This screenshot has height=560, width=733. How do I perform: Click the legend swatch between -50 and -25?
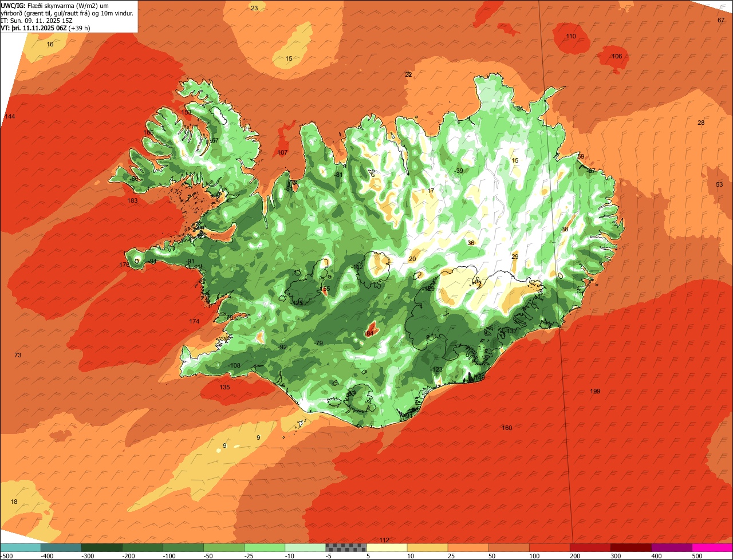(224, 547)
